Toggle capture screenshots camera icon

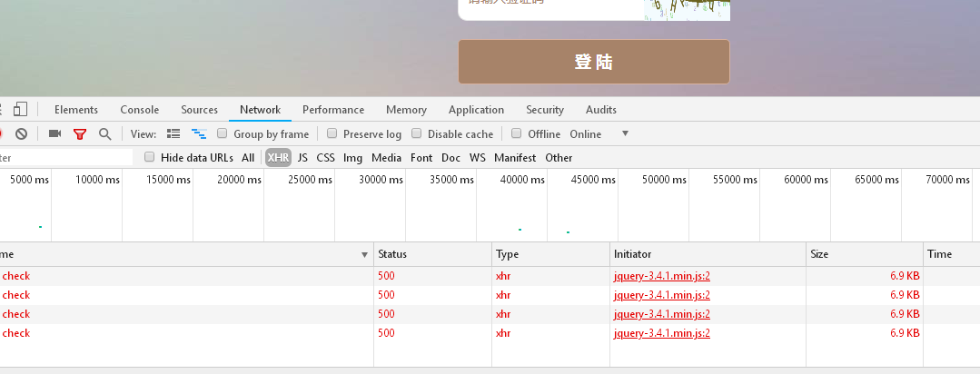[55, 133]
